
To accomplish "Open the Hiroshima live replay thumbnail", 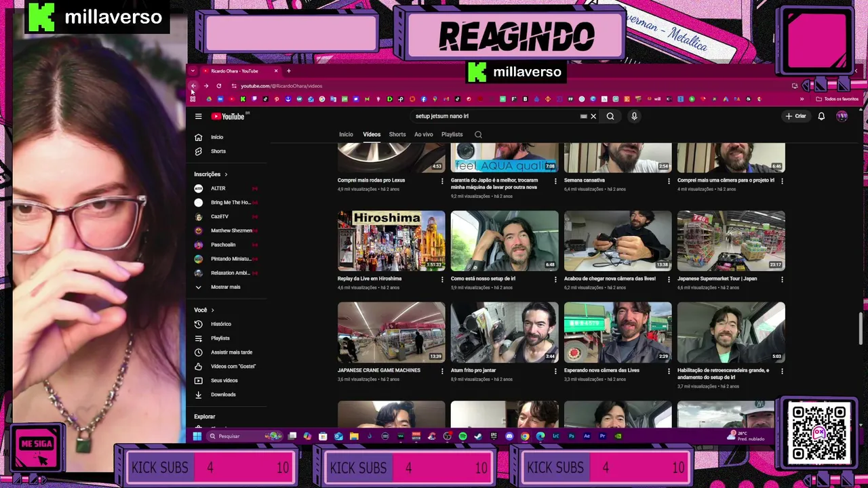I will click(x=391, y=241).
